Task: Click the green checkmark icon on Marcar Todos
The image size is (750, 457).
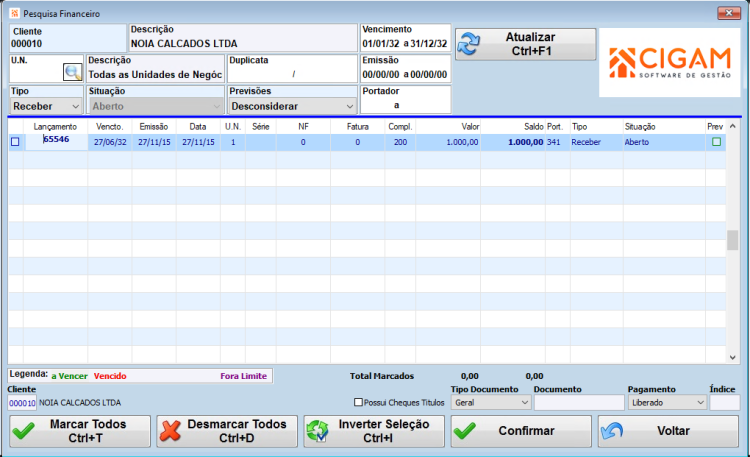Action: click(23, 431)
